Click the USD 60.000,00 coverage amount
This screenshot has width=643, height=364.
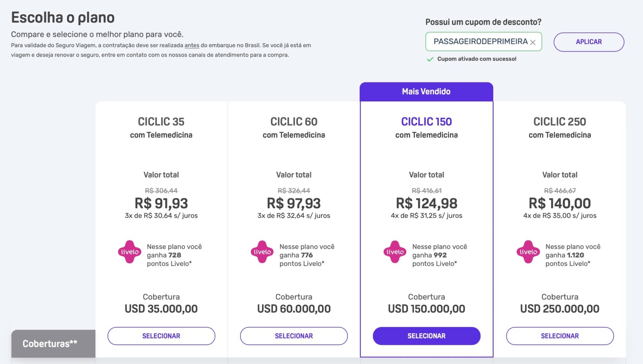click(x=294, y=309)
